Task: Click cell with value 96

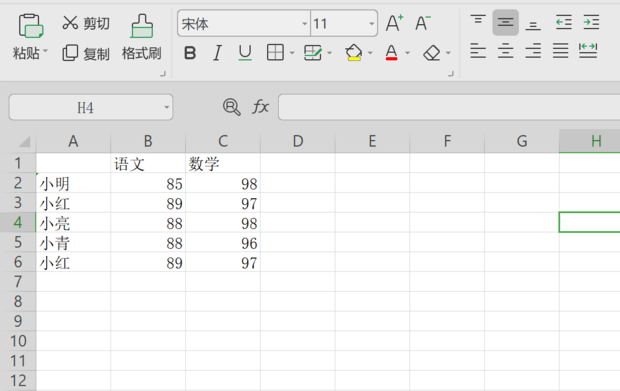Action: [223, 242]
